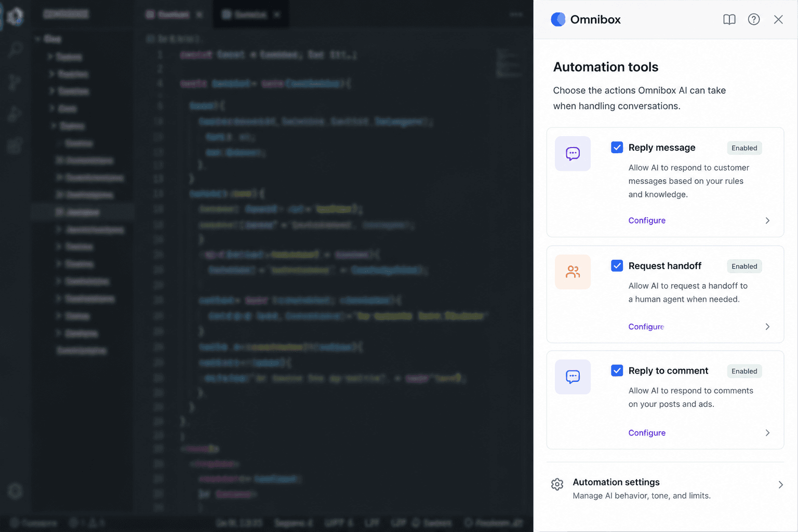
Task: Click the "Reply message" title text
Action: coord(662,148)
